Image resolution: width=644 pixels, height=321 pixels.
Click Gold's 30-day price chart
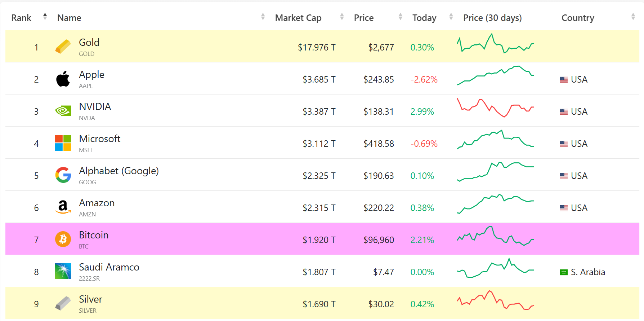pos(495,43)
